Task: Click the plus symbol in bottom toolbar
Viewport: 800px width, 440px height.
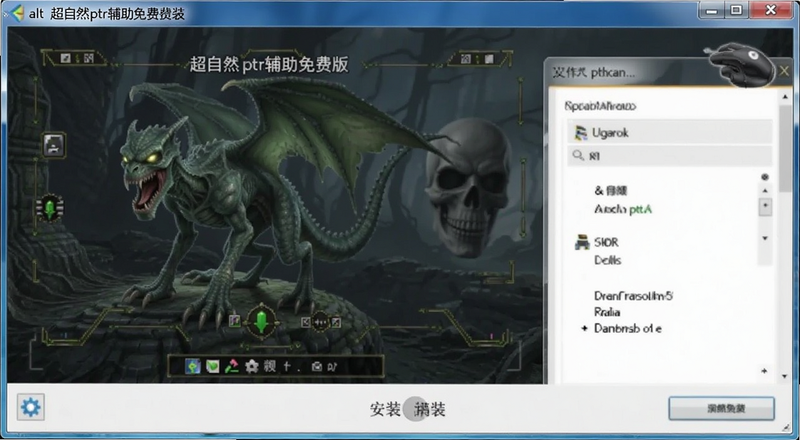Action: [x=286, y=366]
